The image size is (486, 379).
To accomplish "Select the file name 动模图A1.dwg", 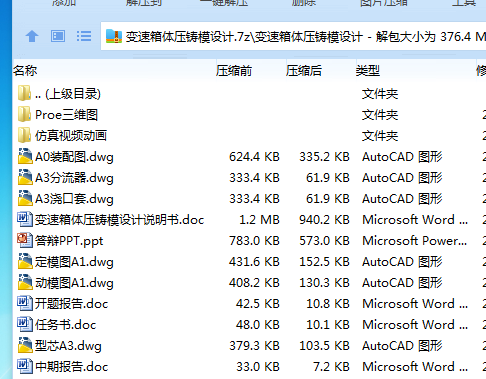I will click(74, 283).
